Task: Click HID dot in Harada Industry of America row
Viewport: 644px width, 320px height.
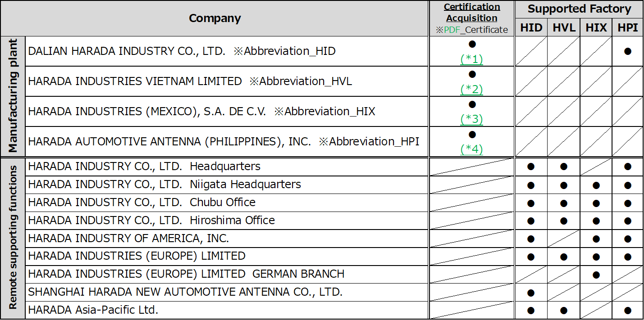Action: (531, 239)
